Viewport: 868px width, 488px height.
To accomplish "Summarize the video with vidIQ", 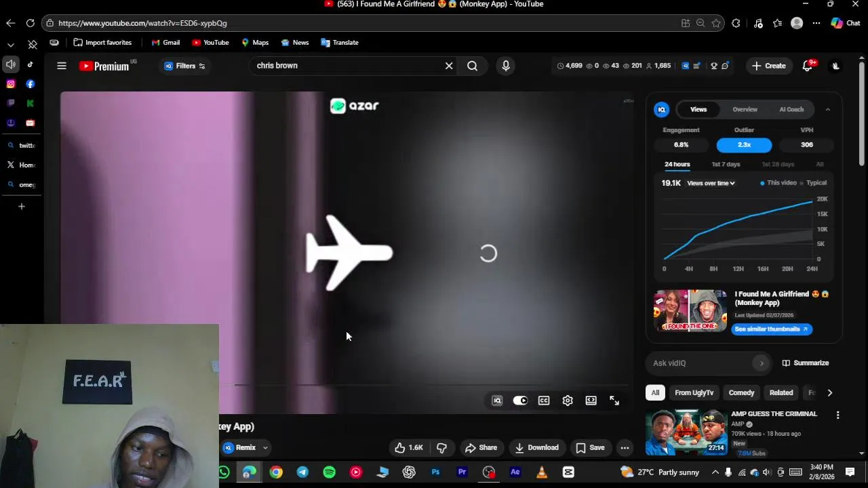I will (805, 363).
